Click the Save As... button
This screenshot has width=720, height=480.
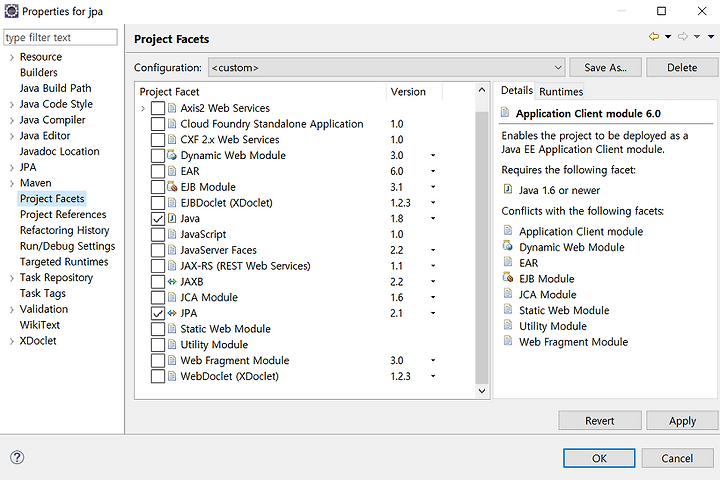(x=605, y=68)
